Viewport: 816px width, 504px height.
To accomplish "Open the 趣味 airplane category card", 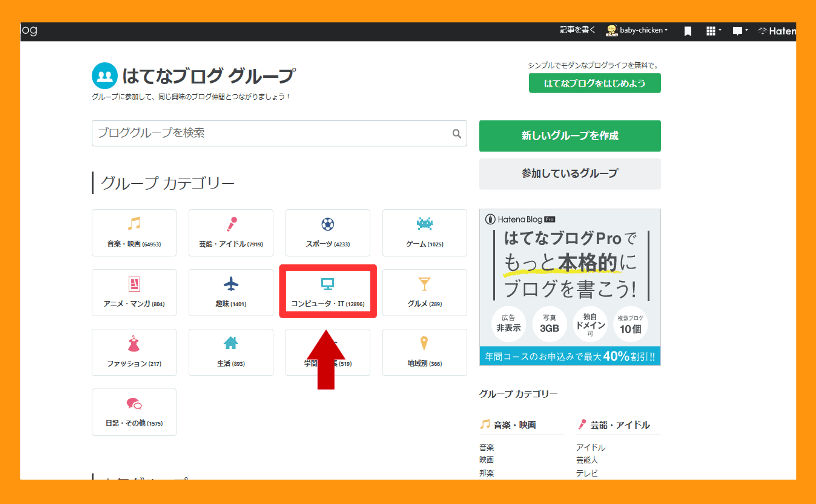I will [x=231, y=293].
